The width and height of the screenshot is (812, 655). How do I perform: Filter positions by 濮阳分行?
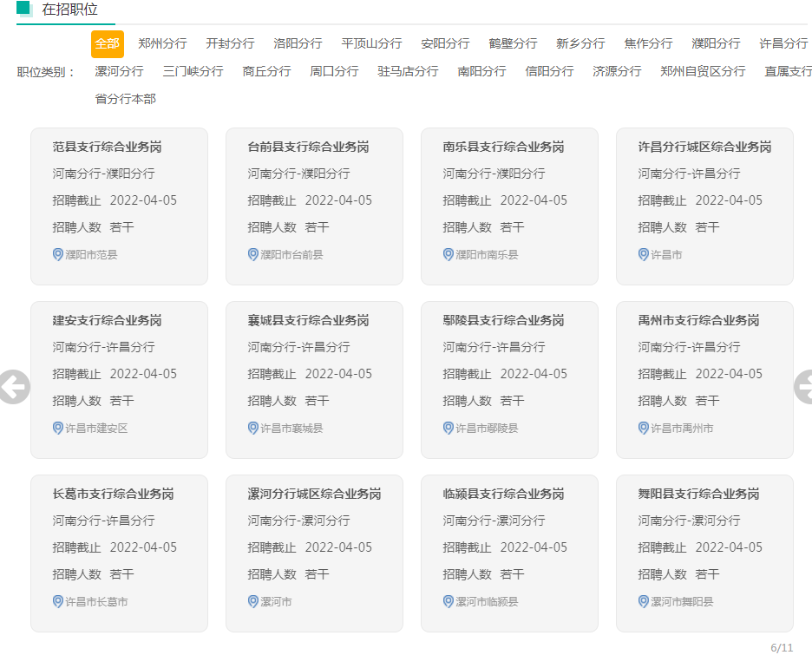717,44
